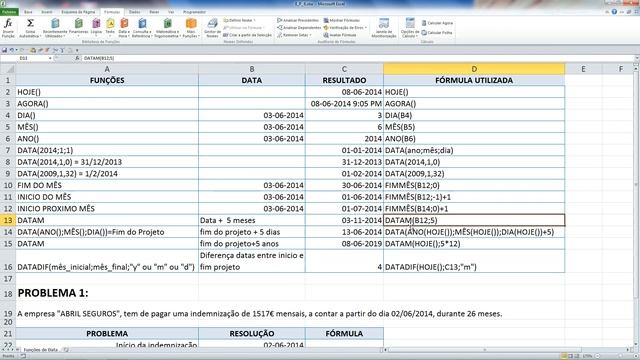Select cell showing 08-06-2014 9:05 PM
Viewport: 640px width, 360px height.
coord(344,104)
